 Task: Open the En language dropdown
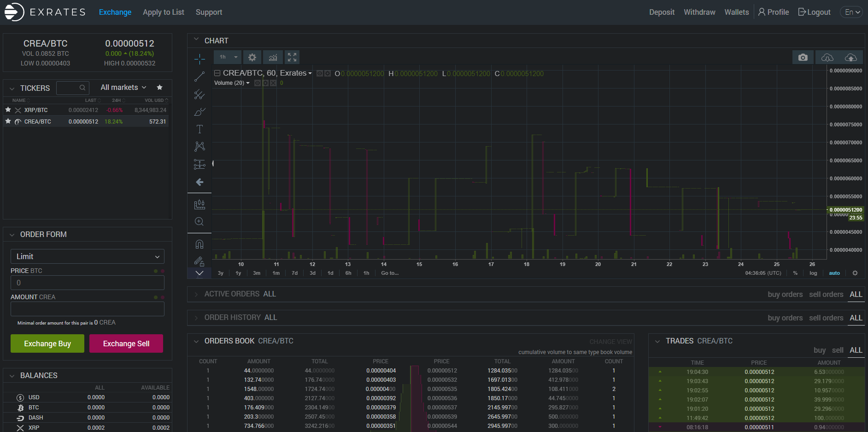[x=851, y=12]
